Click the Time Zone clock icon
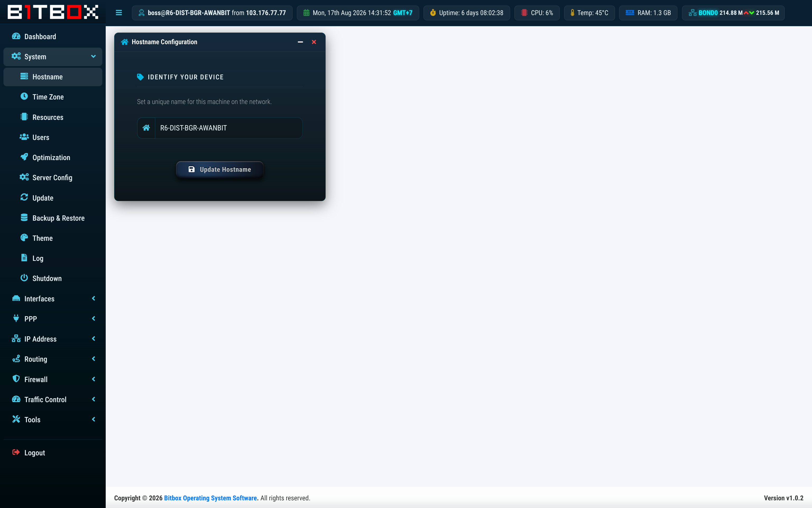 (x=24, y=96)
